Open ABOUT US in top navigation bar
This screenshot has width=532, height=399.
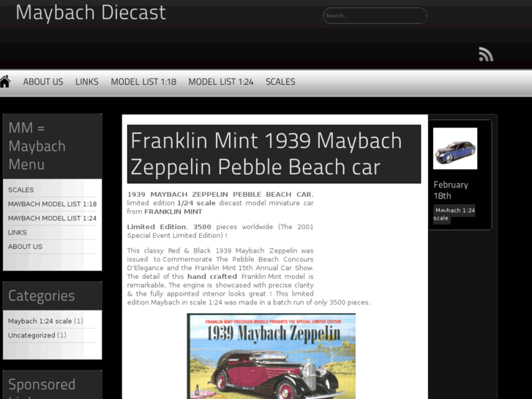pos(43,82)
